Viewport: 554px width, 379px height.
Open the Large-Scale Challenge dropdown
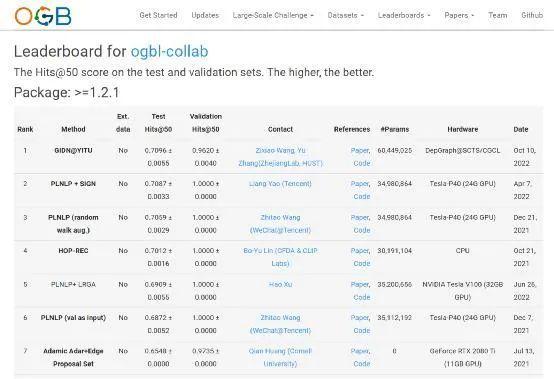(273, 16)
